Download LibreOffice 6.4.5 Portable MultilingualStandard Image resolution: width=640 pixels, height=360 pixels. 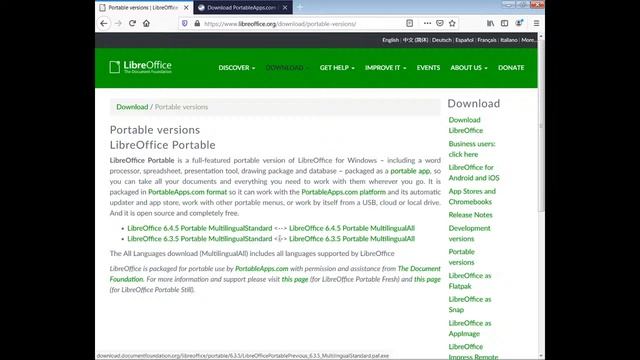pyautogui.click(x=200, y=228)
